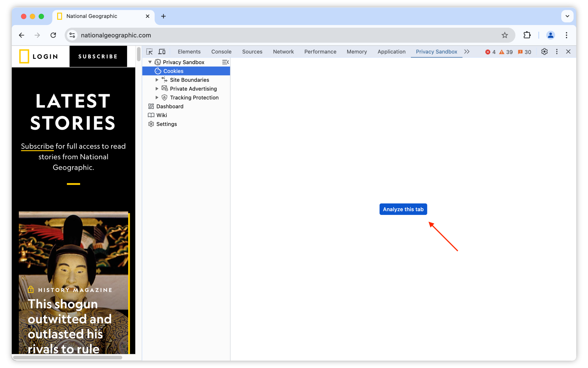588x368 pixels.
Task: Close the National Geographic tab
Action: coord(147,16)
